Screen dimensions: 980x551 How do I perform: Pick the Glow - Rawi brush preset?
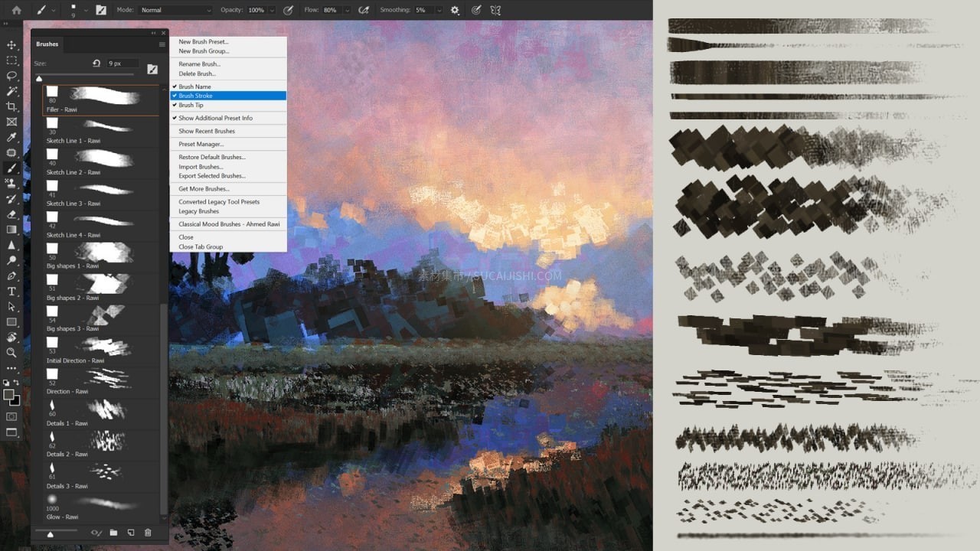100,507
